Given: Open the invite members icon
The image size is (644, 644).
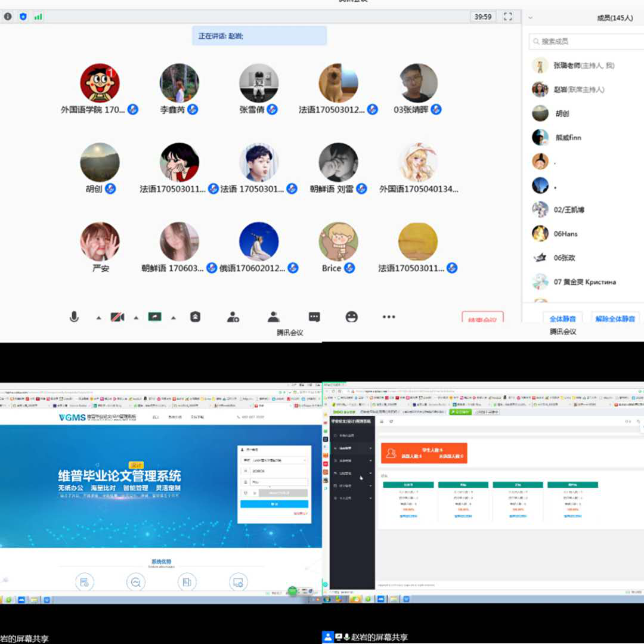Looking at the screenshot, I should [x=233, y=317].
